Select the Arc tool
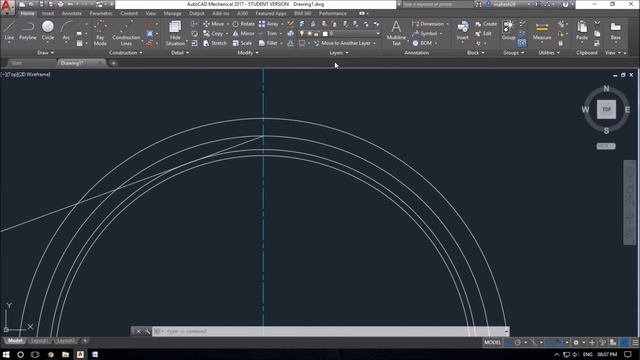Image resolution: width=640 pixels, height=360 pixels. 66,31
